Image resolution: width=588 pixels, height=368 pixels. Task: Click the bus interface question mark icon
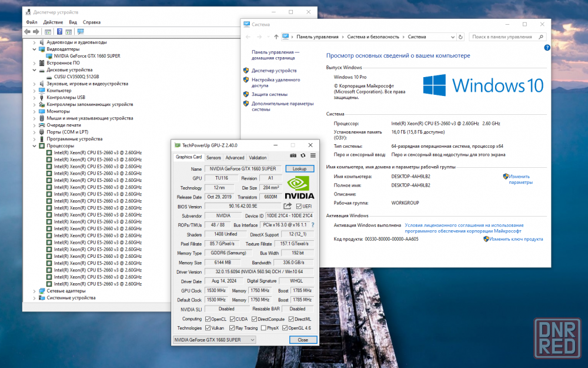[x=312, y=225]
